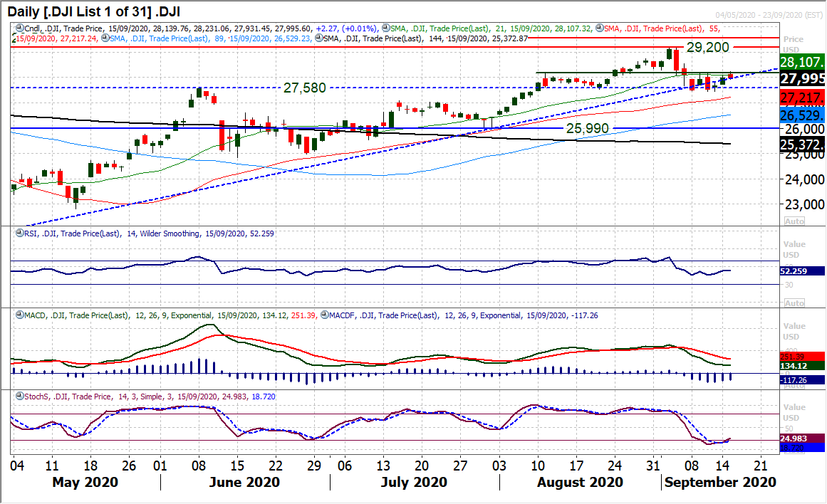Click the green SMA 21 legend icon
This screenshot has width=827, height=504.
[x=385, y=28]
